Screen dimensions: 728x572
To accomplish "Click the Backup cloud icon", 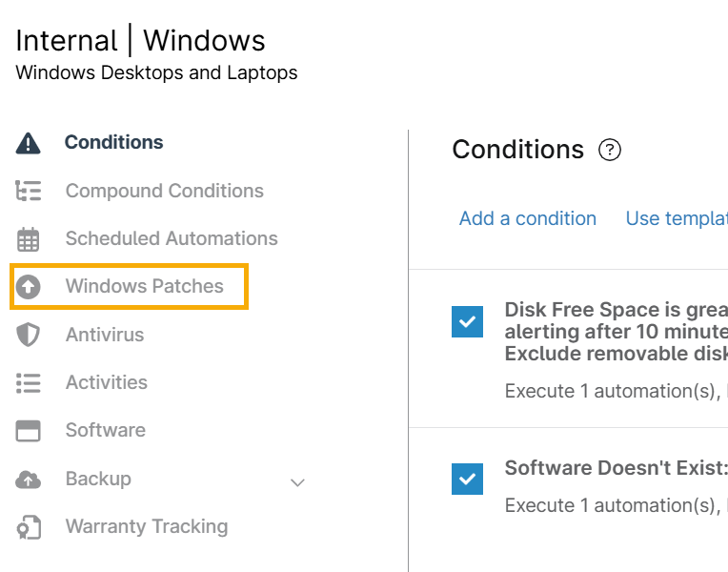I will [29, 480].
